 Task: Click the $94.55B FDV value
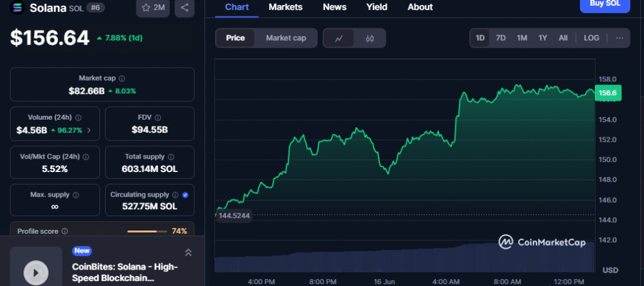pyautogui.click(x=150, y=130)
